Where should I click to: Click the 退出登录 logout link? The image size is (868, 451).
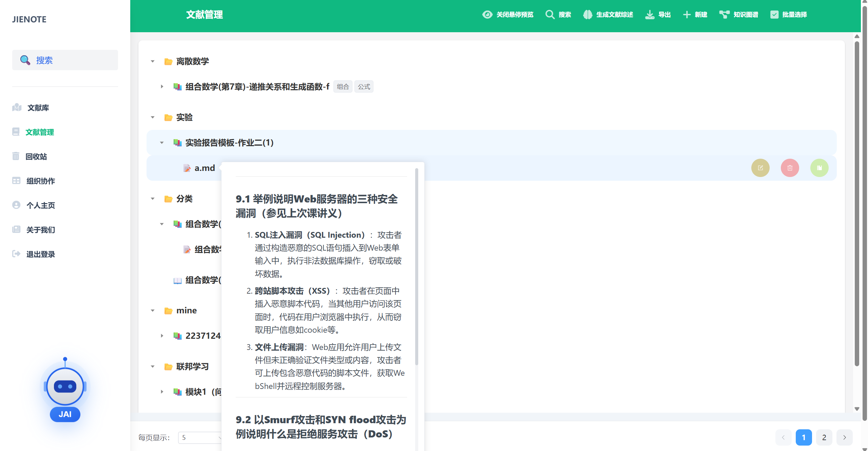[x=40, y=254]
